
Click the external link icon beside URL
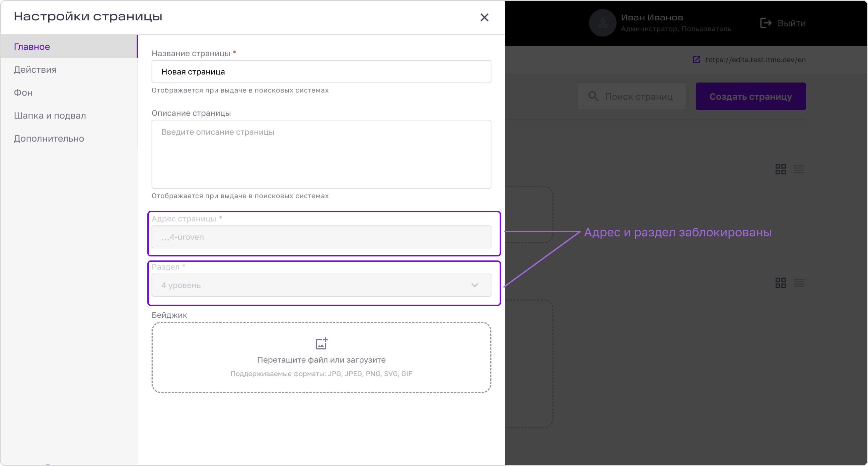pos(697,60)
